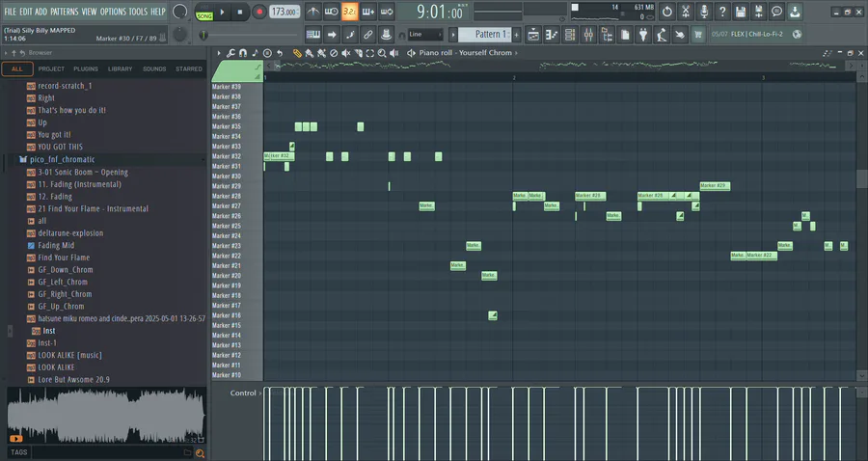Select the Zoom tool in piano roll

[x=382, y=53]
